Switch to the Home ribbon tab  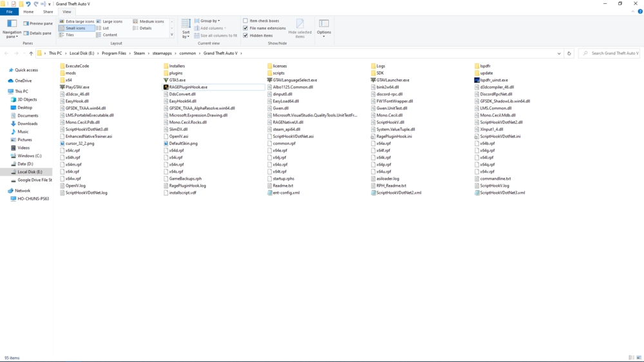(28, 12)
